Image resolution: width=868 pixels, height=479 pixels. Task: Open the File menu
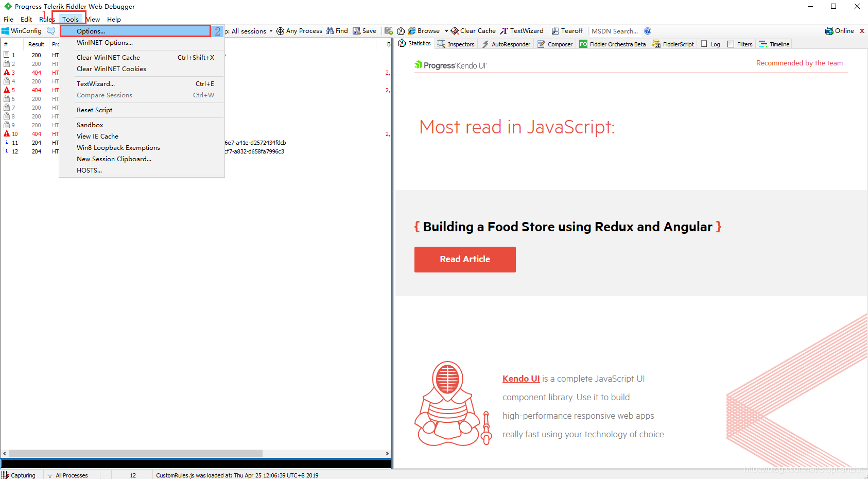click(9, 20)
